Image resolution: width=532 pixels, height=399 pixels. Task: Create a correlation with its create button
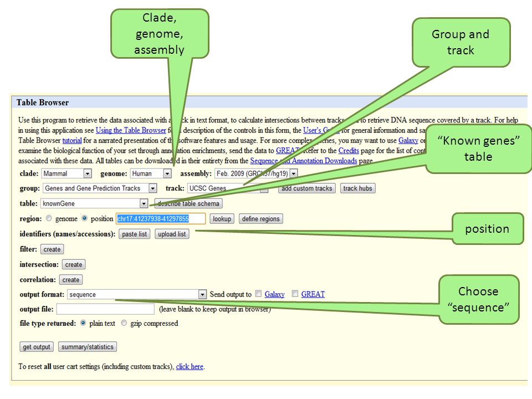pyautogui.click(x=71, y=280)
